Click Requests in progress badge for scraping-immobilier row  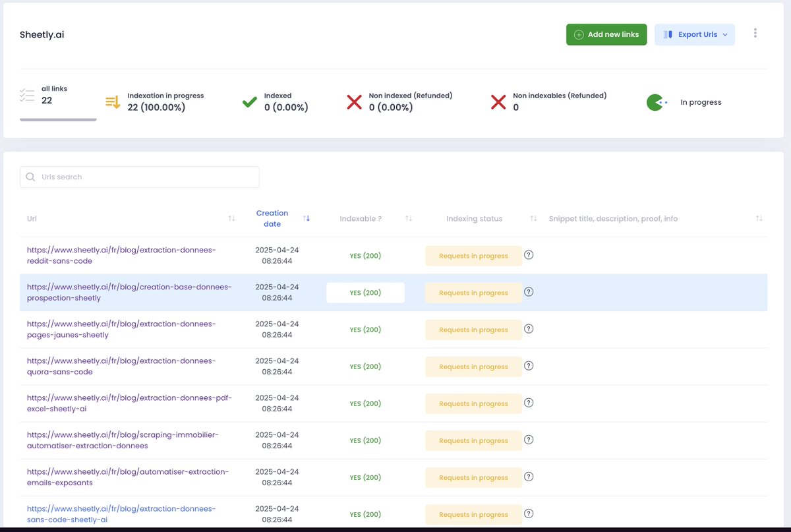(473, 440)
